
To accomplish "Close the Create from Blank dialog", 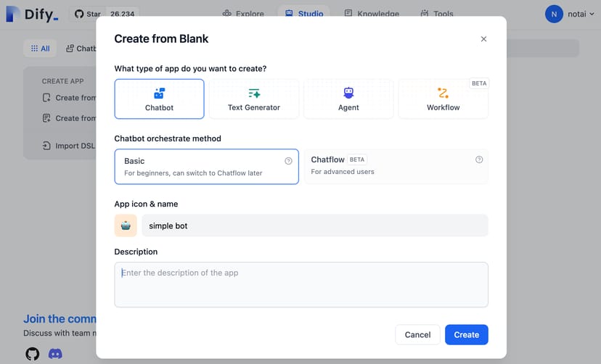I will click(x=483, y=39).
